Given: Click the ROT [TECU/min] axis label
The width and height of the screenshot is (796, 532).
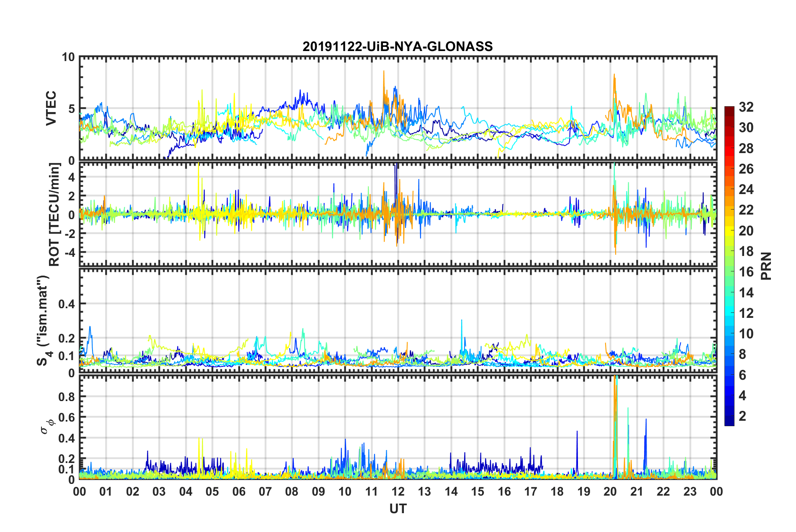Looking at the screenshot, I should coord(54,215).
